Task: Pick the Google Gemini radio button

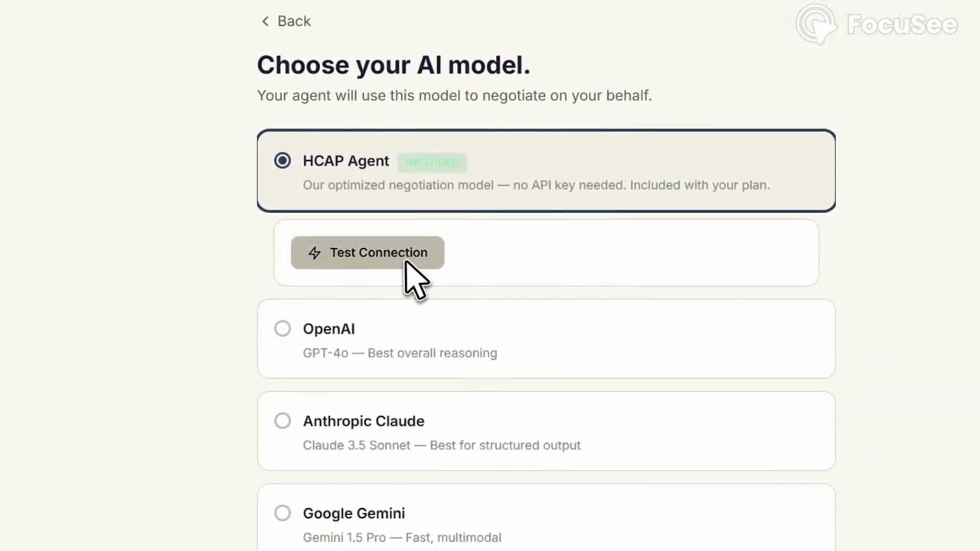Action: pos(283,513)
